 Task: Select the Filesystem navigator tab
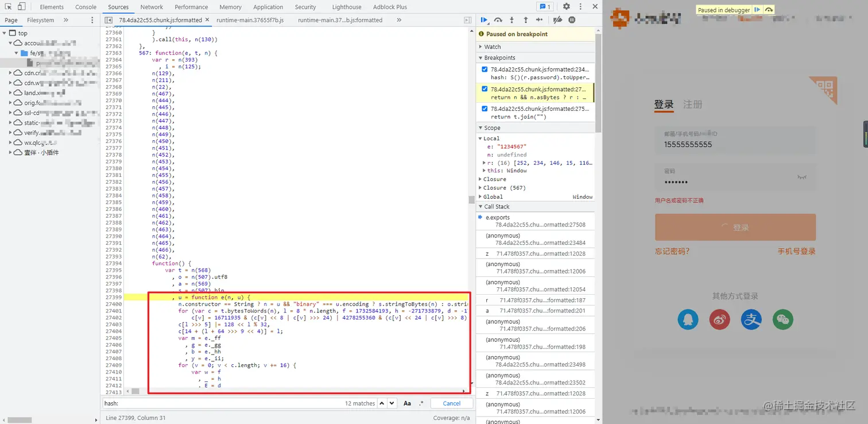pos(40,20)
